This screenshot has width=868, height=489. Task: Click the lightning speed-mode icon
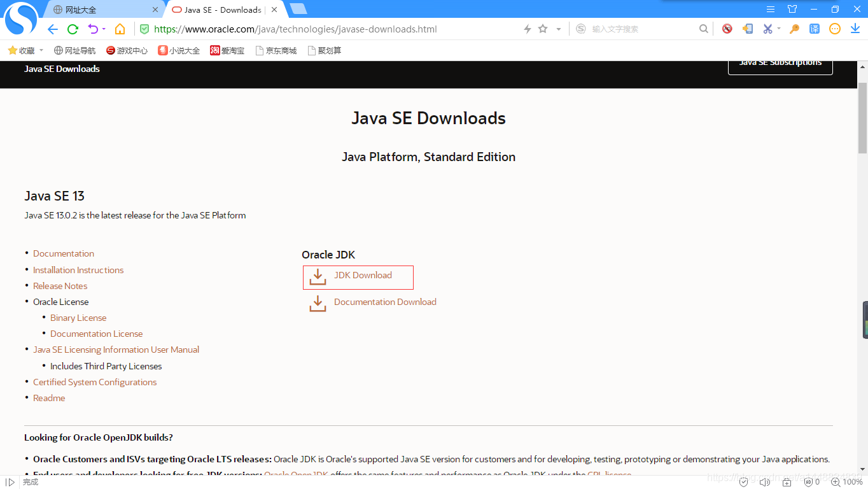527,29
